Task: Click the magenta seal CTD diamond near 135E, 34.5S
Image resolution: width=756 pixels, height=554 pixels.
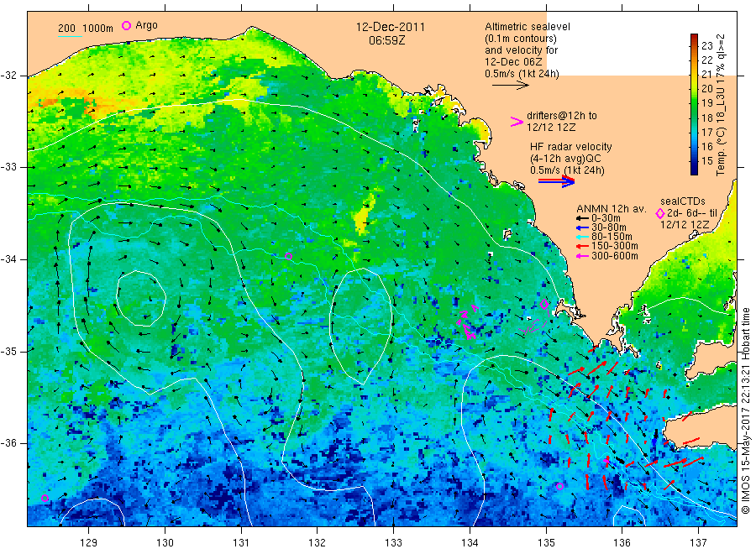Action: 544,304
